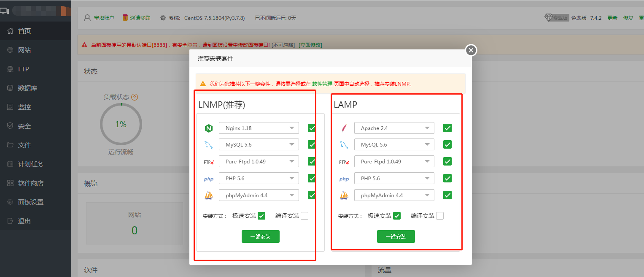This screenshot has width=644, height=277.
Task: Click the 负载状态 1% circular gauge
Action: point(121,124)
